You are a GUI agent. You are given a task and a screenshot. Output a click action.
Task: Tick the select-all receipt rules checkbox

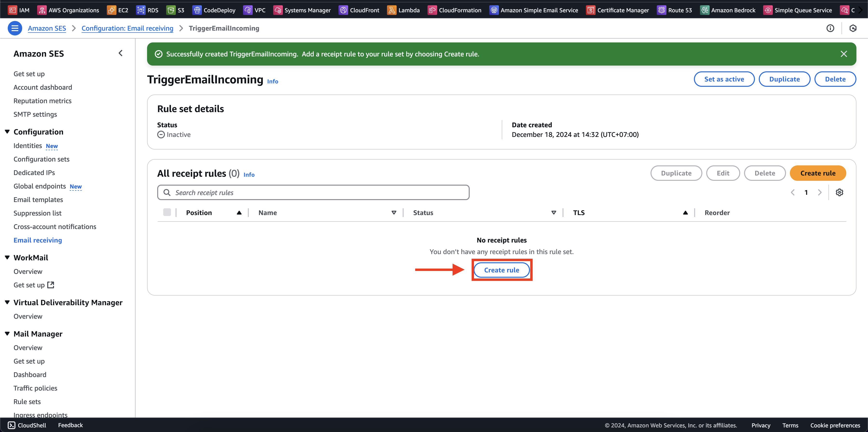167,212
